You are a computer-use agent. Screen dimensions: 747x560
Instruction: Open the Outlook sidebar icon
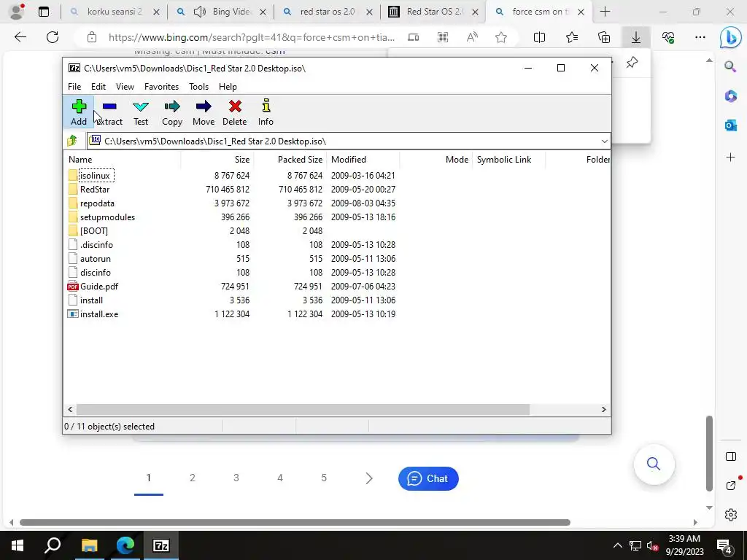coord(730,125)
